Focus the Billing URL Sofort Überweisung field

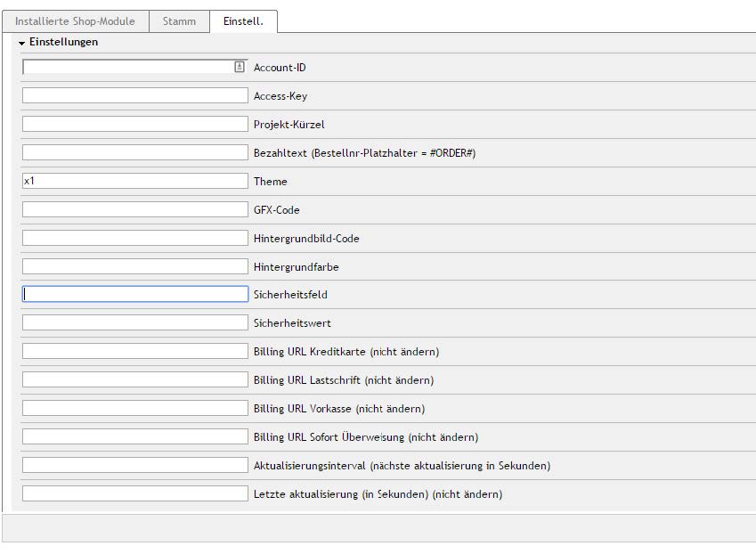(134, 436)
